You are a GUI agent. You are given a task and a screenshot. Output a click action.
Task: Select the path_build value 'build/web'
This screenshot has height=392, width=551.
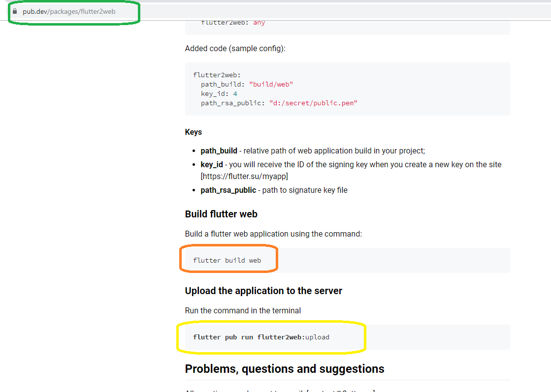271,84
